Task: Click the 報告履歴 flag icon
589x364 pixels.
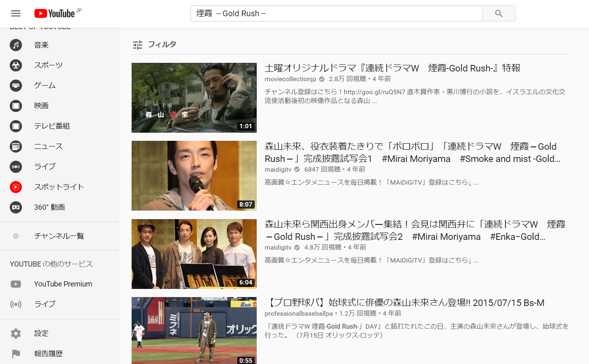Action: coord(16,354)
